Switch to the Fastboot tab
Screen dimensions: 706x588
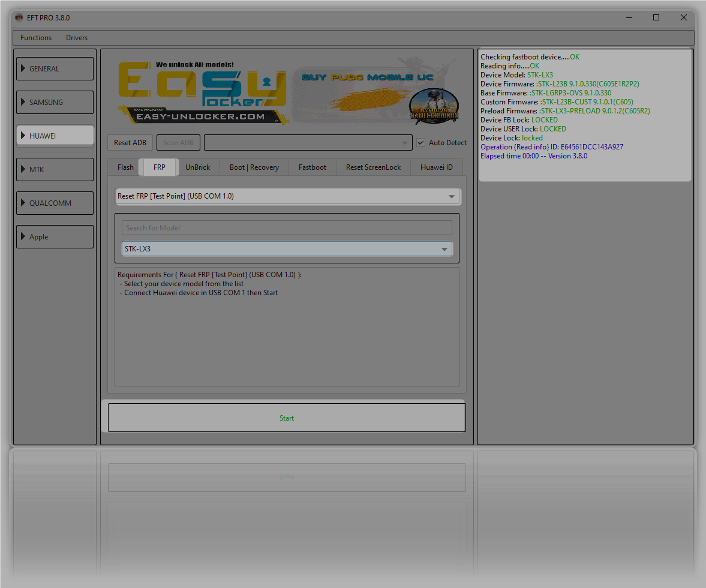tap(313, 167)
